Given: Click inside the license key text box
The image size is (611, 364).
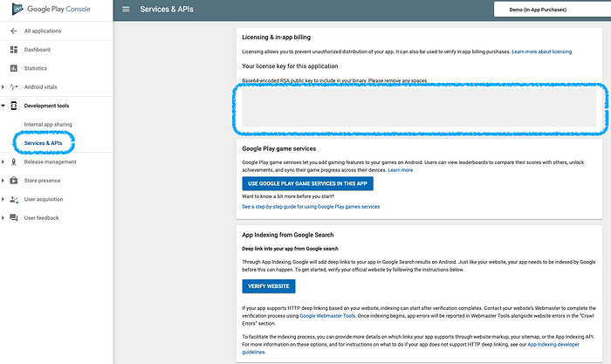Looking at the screenshot, I should coord(419,107).
